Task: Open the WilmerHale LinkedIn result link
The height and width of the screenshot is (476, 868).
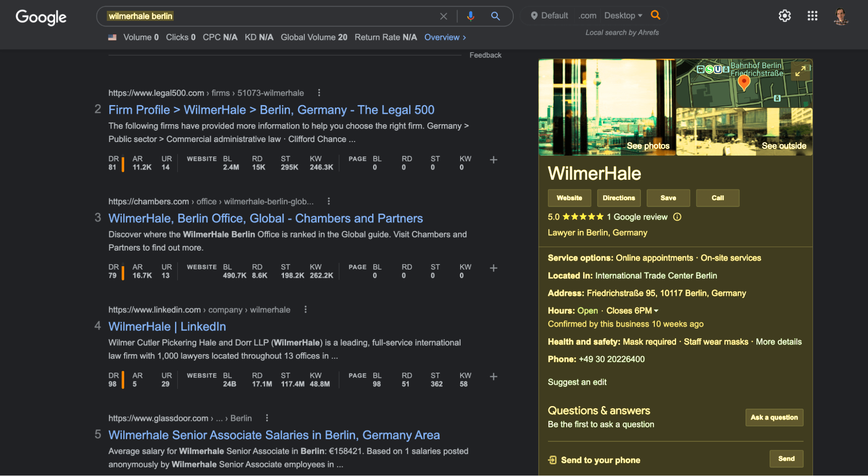Action: coord(167,326)
